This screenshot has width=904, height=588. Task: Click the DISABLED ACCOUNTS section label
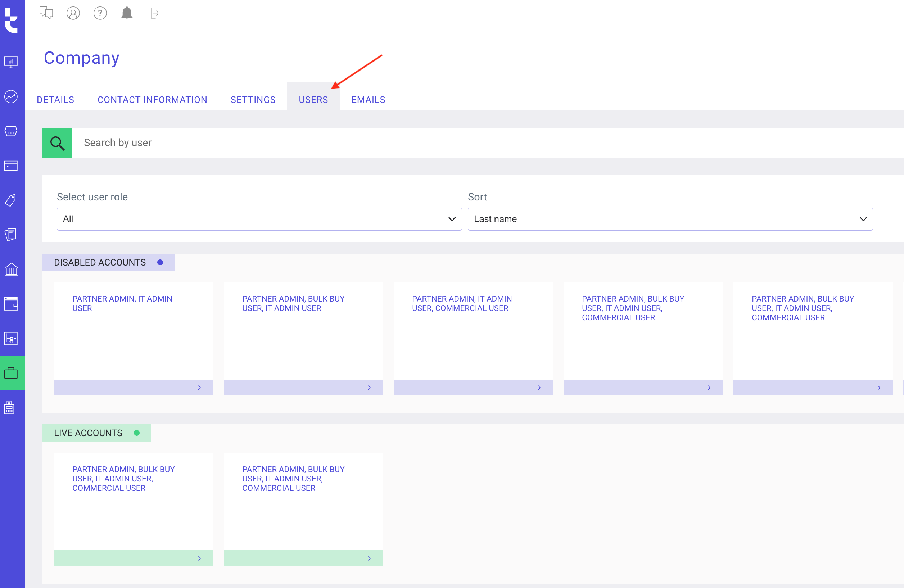(x=100, y=262)
